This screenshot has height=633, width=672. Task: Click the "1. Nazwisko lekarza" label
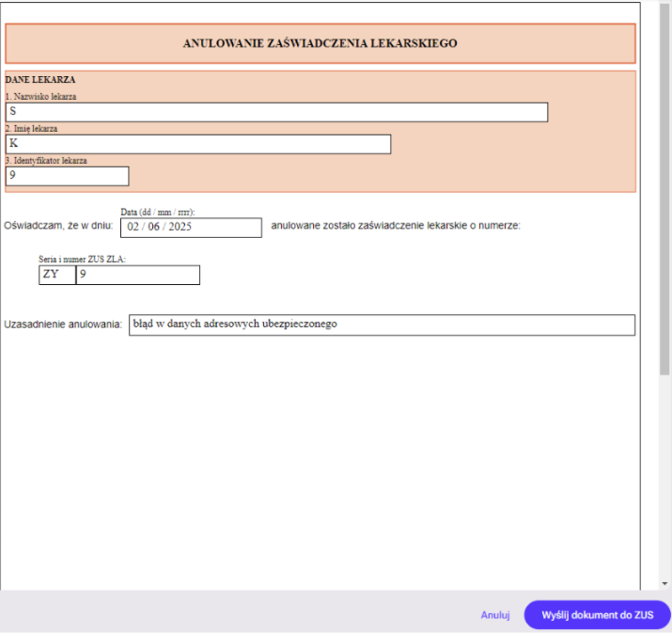pos(41,97)
